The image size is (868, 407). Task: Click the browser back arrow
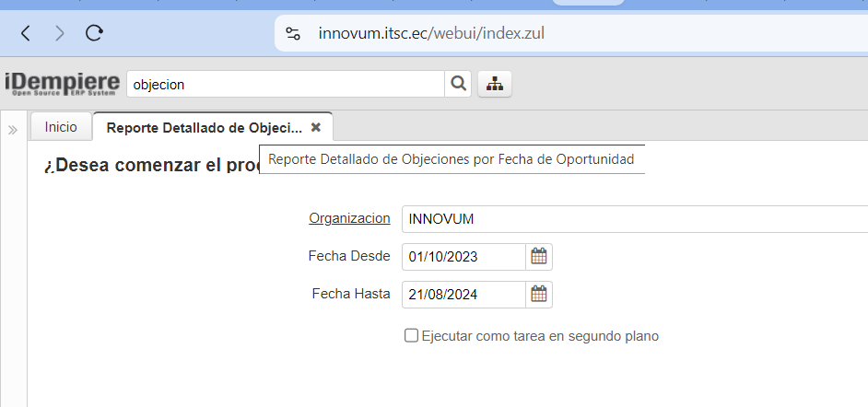26,33
